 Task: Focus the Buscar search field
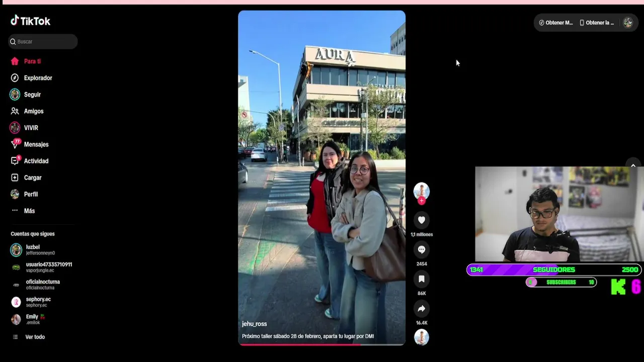43,42
